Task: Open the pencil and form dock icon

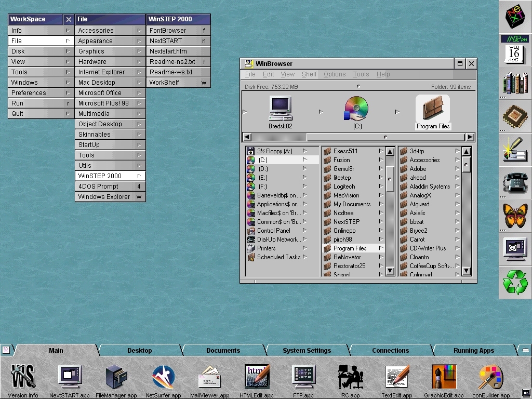Action: coord(515,150)
